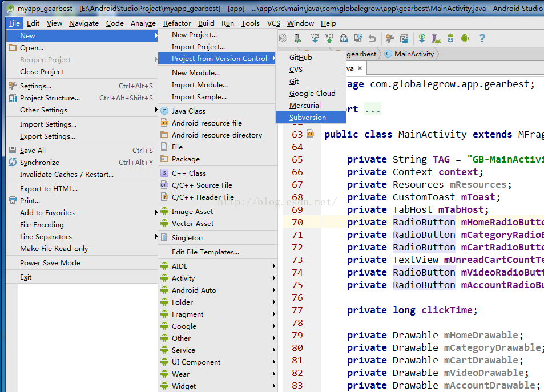
Task: Click the gutter icon on line 63
Action: pyautogui.click(x=310, y=133)
